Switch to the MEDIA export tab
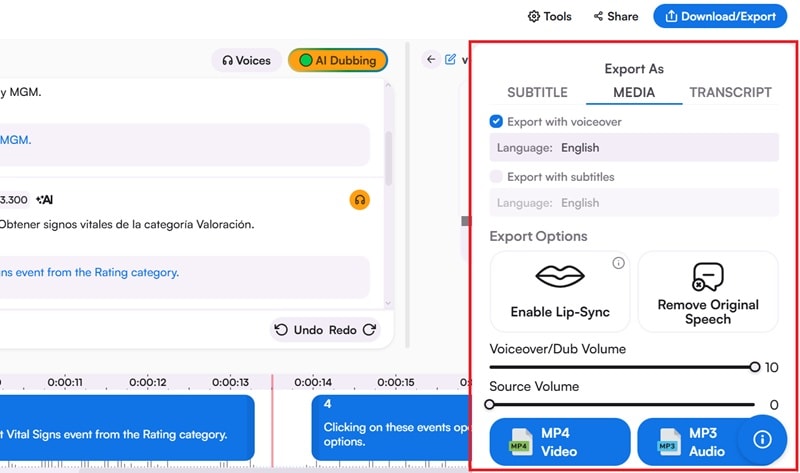The image size is (800, 473). 634,92
